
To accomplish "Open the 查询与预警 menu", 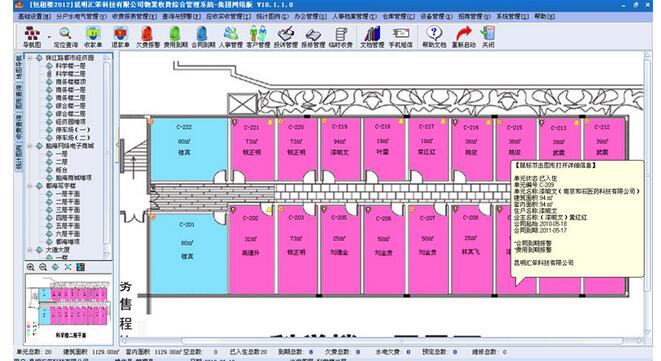I will click(181, 16).
